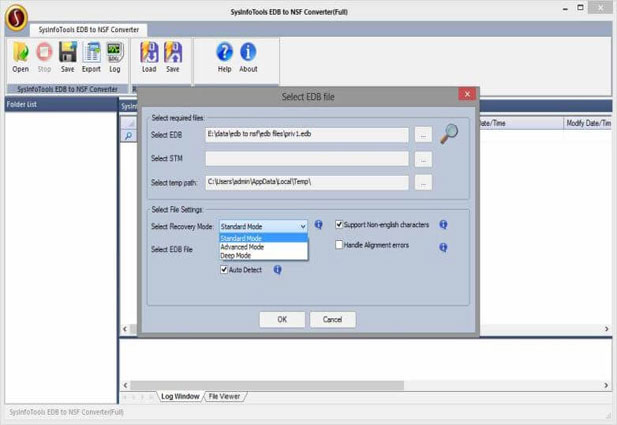The height and width of the screenshot is (425, 617).
Task: Click the info icon beside Handle Alignment errors
Action: coord(443,247)
